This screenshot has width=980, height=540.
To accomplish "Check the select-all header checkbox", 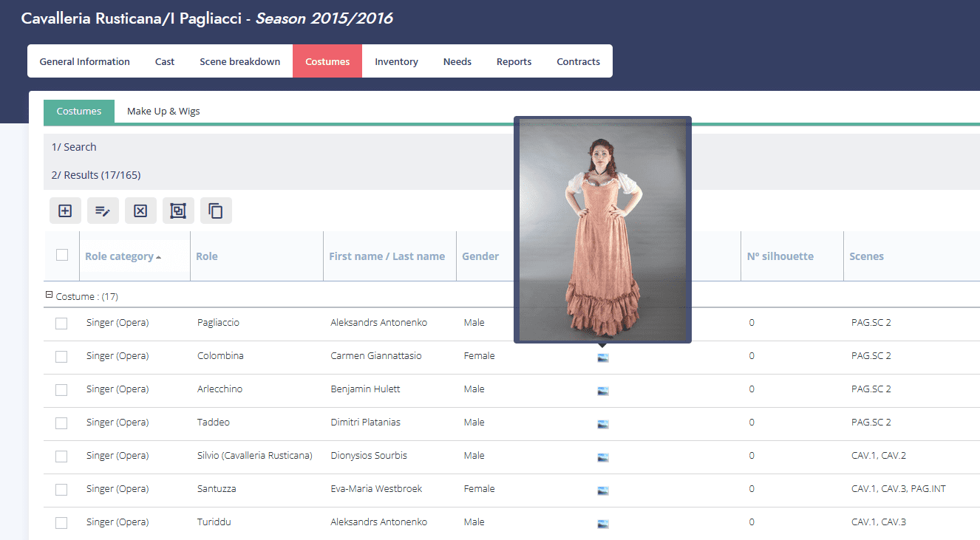I will point(62,255).
